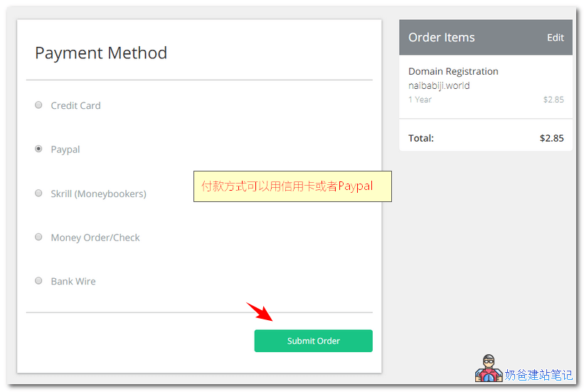Click the 1 Year registration term
Image resolution: width=584 pixels, height=392 pixels.
coord(420,100)
